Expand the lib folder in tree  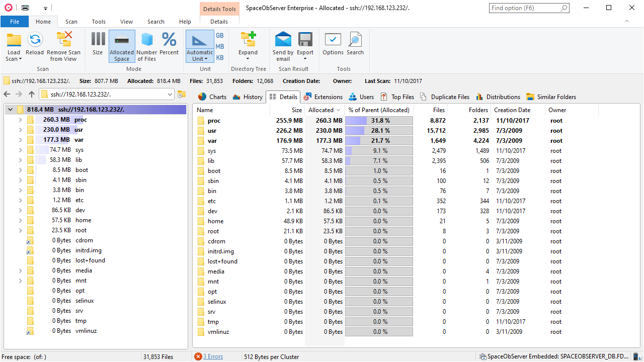click(20, 160)
